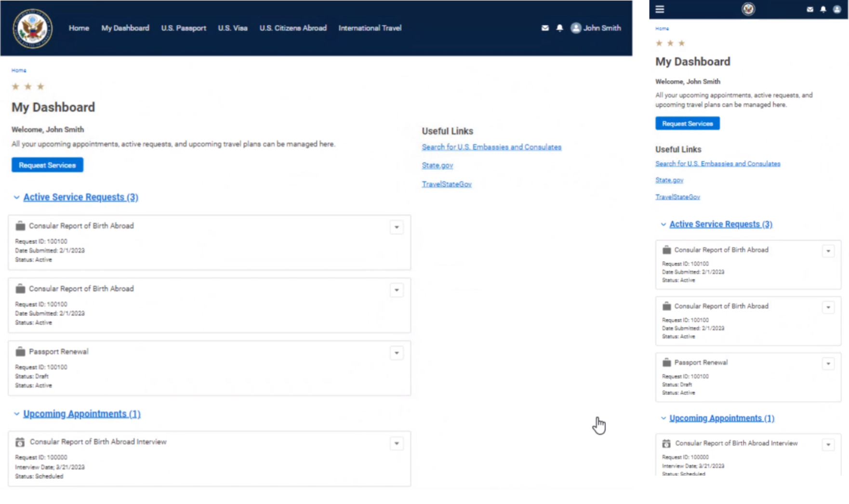Image resolution: width=849 pixels, height=504 pixels.
Task: Open the dropdown on Passport Renewal card
Action: tap(396, 353)
